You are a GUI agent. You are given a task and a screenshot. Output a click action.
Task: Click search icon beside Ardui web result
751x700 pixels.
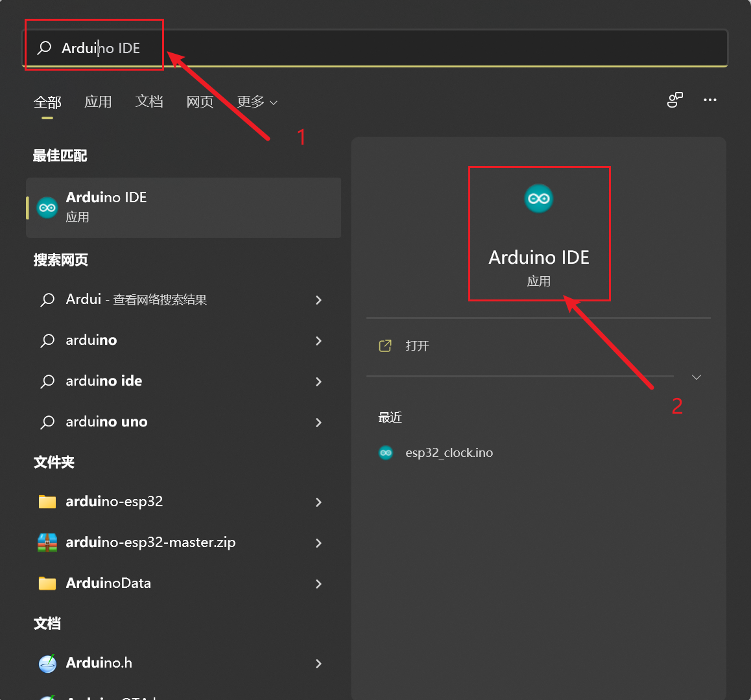click(47, 299)
